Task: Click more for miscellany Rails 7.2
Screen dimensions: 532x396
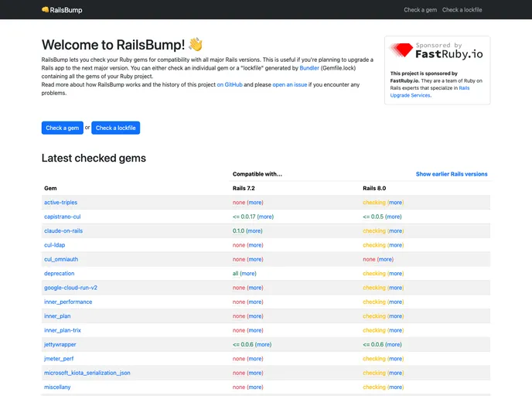Action: (x=255, y=387)
